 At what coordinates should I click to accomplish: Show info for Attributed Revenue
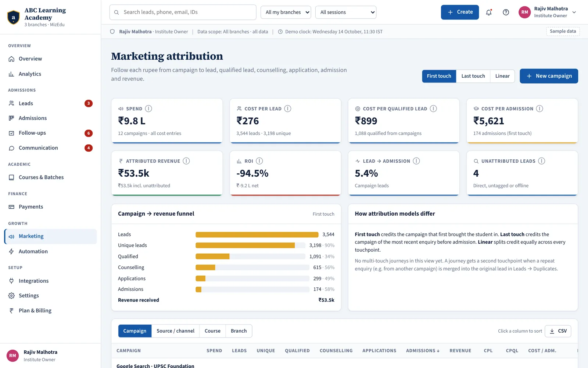186,161
